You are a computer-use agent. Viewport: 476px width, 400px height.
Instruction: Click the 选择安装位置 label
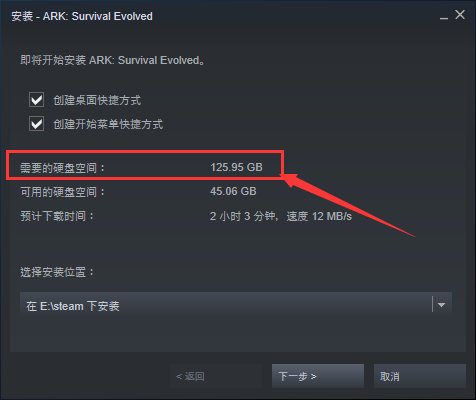(x=57, y=272)
